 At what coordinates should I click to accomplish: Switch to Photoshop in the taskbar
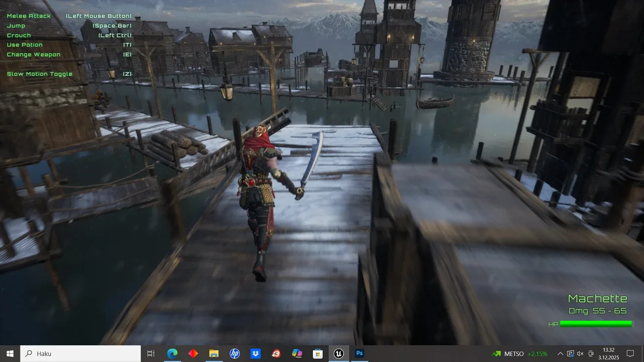[359, 353]
